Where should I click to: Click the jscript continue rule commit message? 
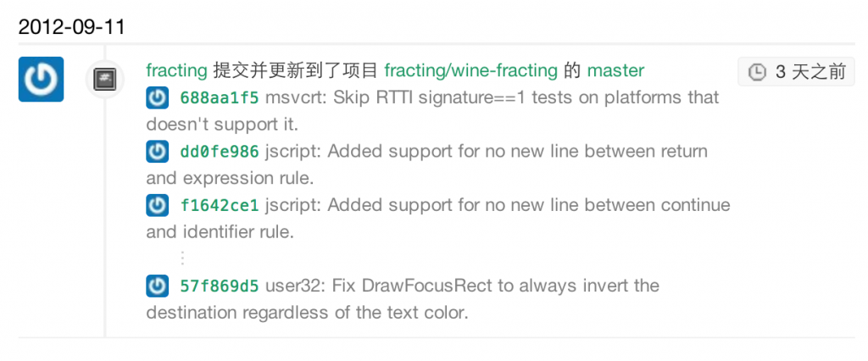[x=438, y=218]
